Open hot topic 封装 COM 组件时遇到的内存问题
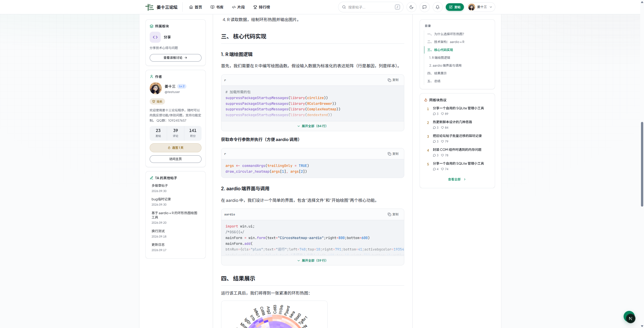This screenshot has width=644, height=328. coord(457,150)
